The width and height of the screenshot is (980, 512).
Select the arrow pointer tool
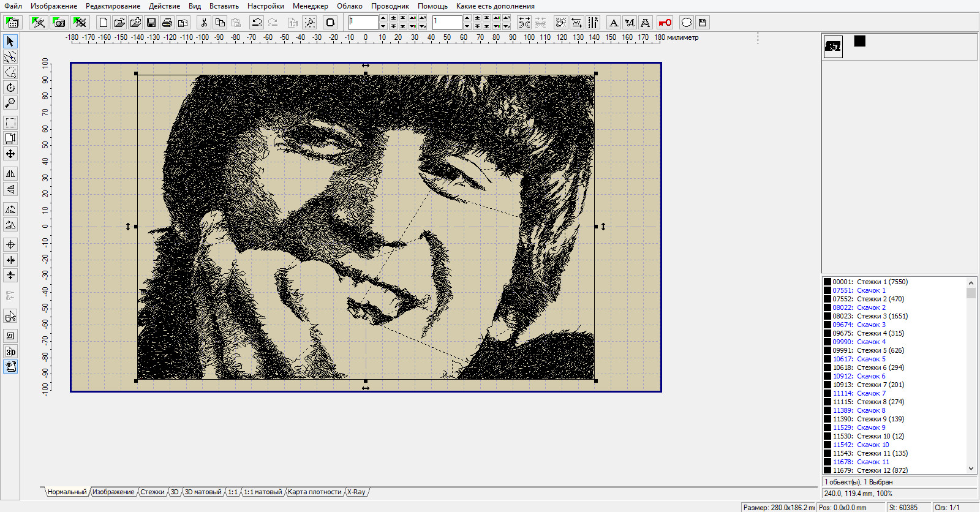[10, 42]
